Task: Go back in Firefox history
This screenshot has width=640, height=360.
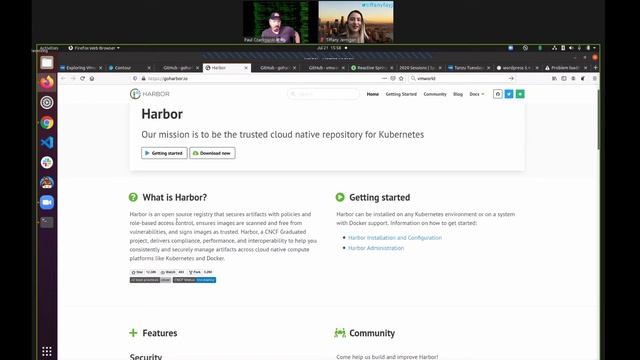Action: (63, 78)
